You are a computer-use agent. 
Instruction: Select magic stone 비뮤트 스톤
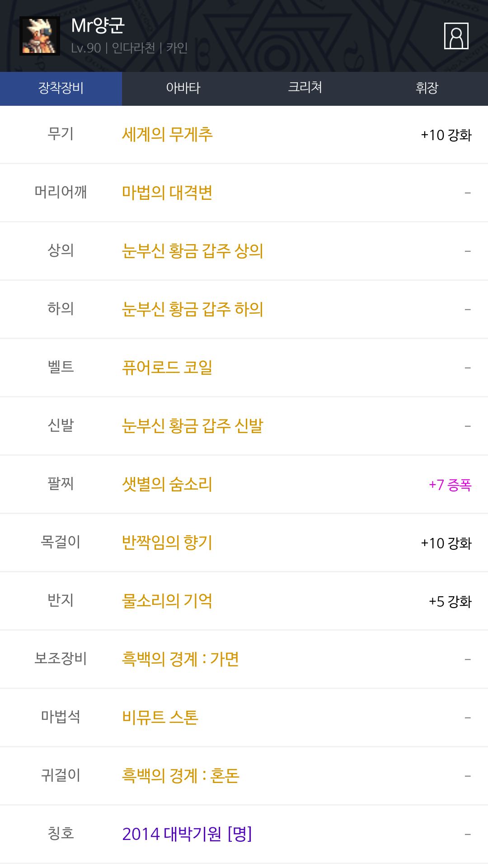[160, 717]
